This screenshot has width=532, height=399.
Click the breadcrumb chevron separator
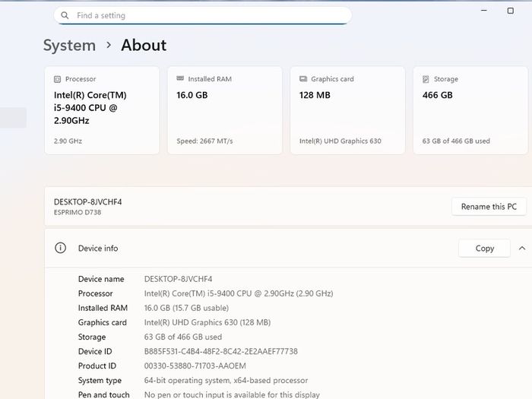click(x=109, y=45)
